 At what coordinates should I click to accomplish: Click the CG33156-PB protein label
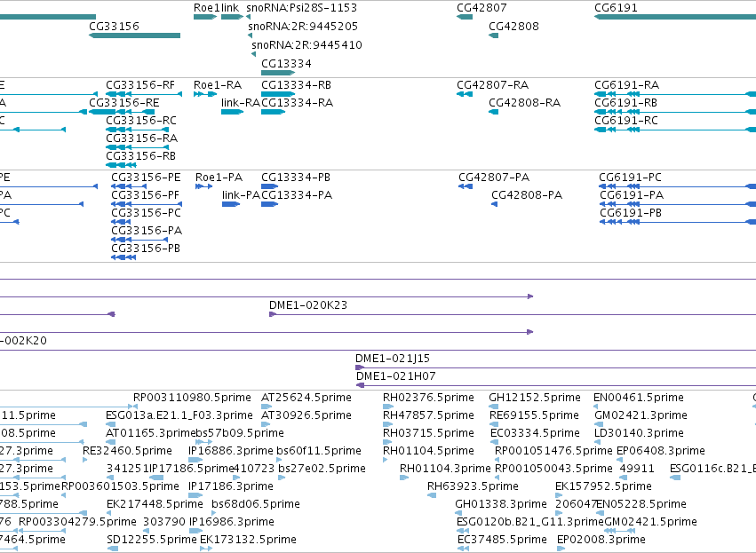pos(146,249)
